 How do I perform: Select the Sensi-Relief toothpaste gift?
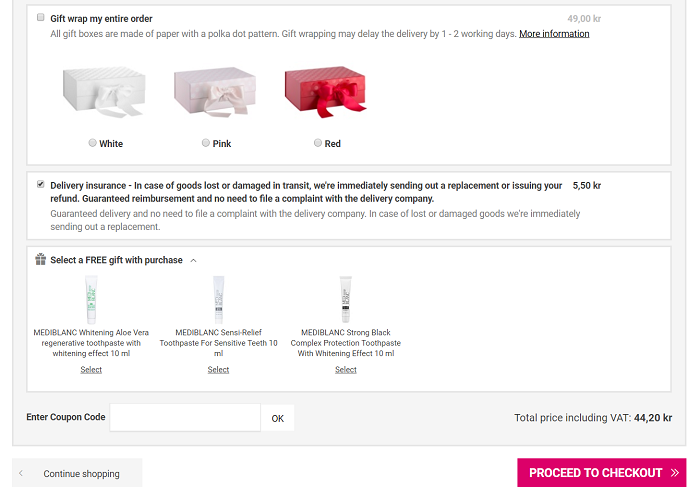(x=218, y=370)
